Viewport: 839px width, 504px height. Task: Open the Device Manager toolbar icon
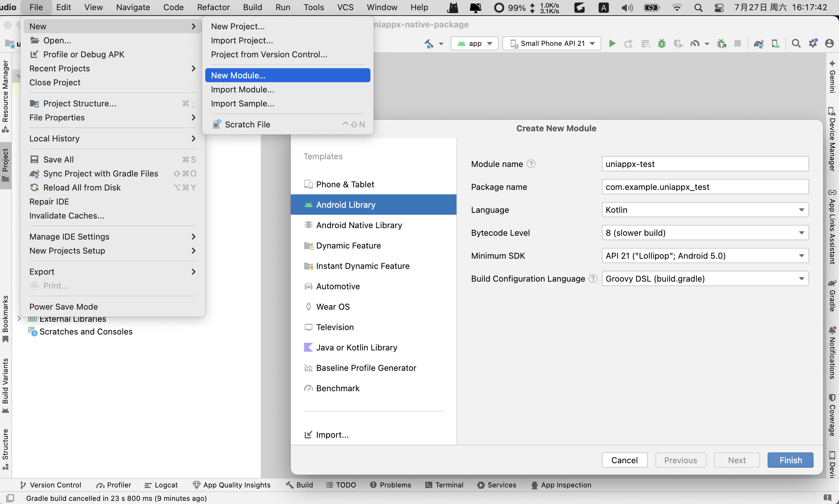coord(776,43)
